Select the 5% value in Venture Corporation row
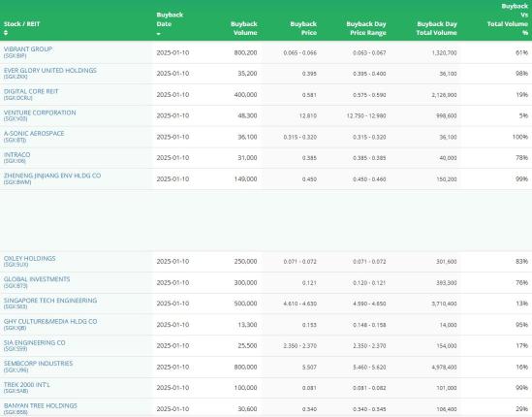532x417 pixels. coord(523,115)
